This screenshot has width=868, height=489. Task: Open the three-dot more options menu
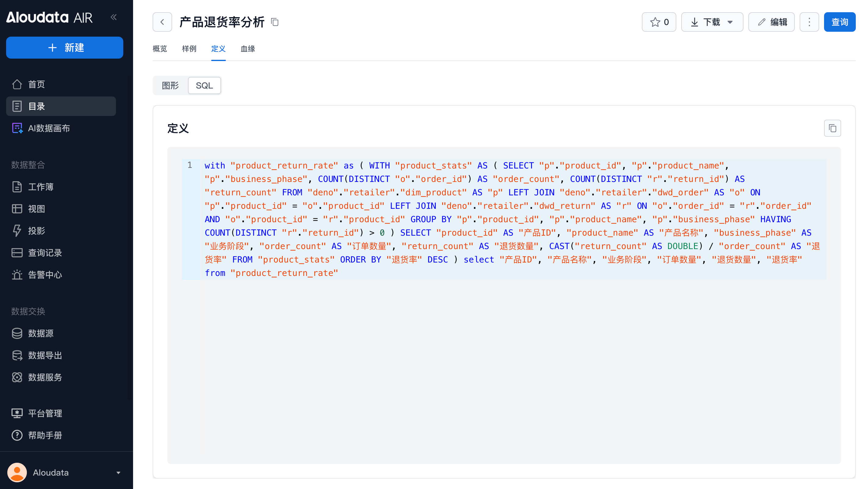click(x=809, y=22)
